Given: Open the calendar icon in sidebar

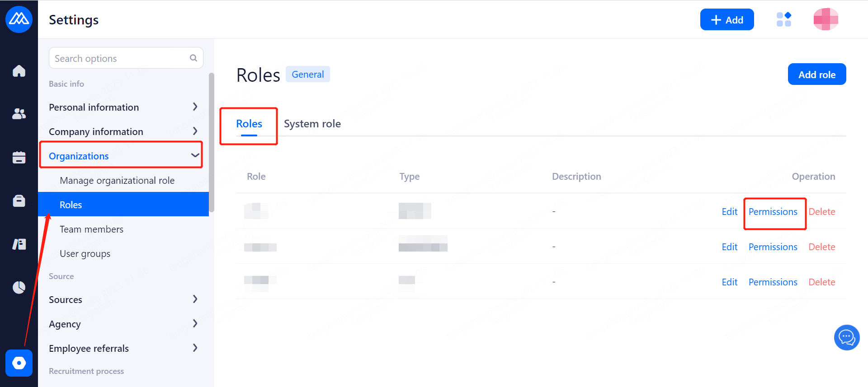Looking at the screenshot, I should 19,157.
